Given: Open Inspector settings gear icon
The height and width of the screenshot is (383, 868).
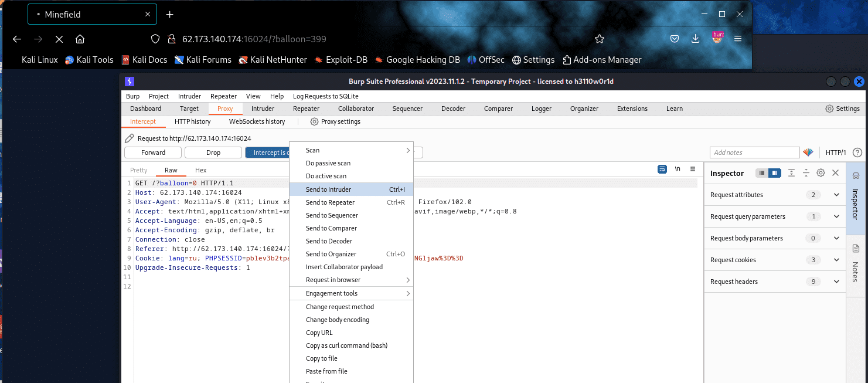Looking at the screenshot, I should coord(821,173).
